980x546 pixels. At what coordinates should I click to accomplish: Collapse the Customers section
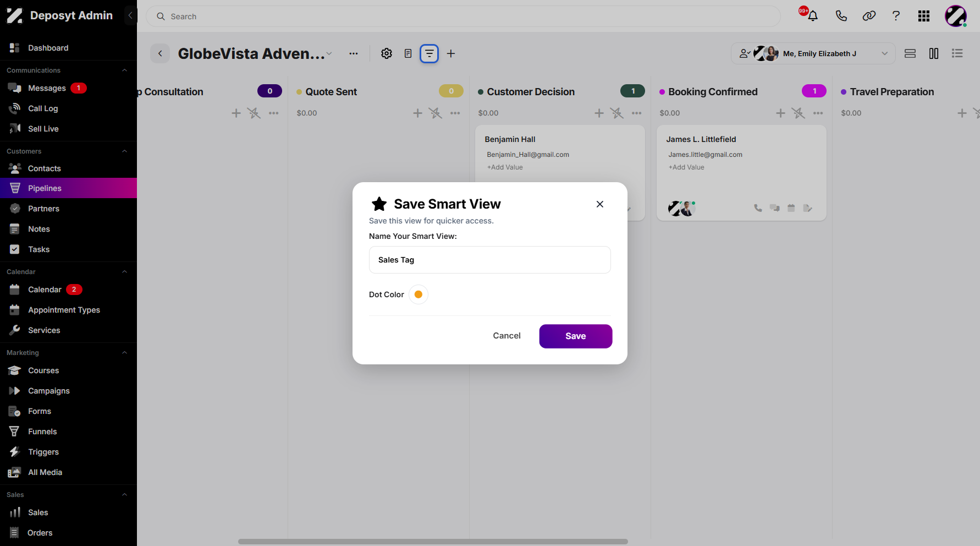[x=124, y=151]
